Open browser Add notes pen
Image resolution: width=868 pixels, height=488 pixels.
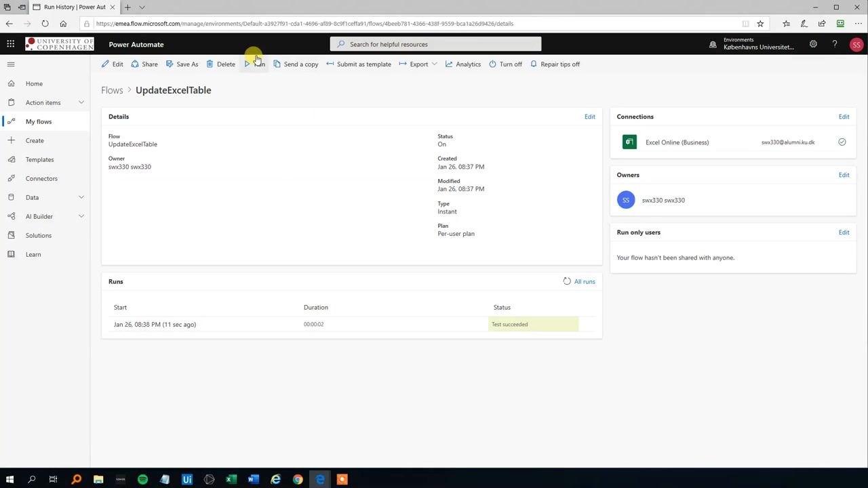(x=804, y=24)
